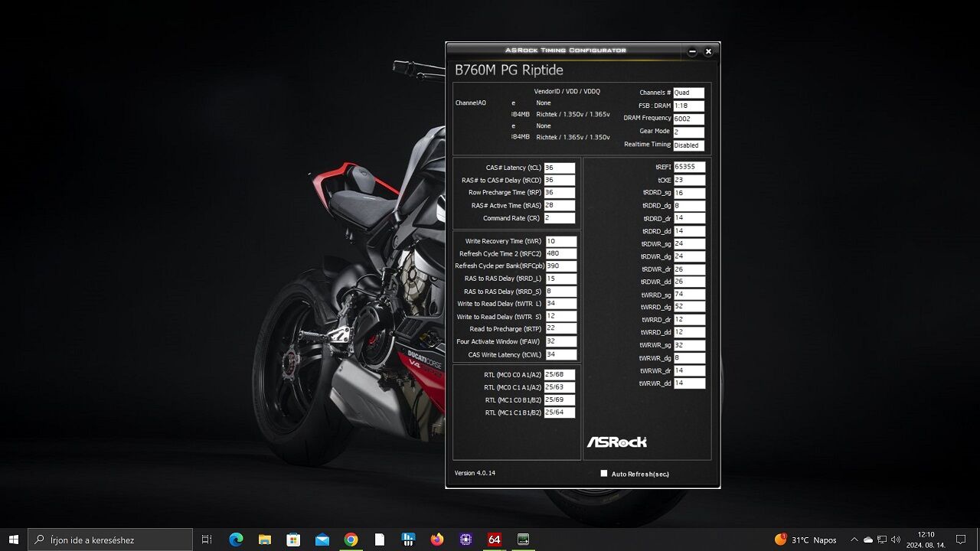Select the RAS# to CAS# Delay (tRCD) field
Screen dimensions: 980x551
[x=559, y=180]
